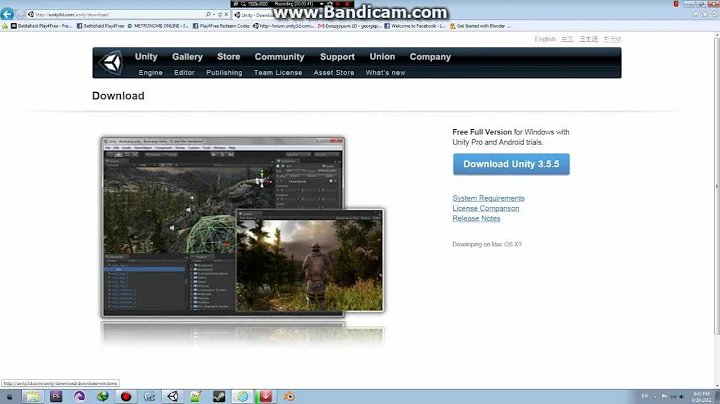
Task: Click the Windows Start button
Action: click(x=10, y=397)
